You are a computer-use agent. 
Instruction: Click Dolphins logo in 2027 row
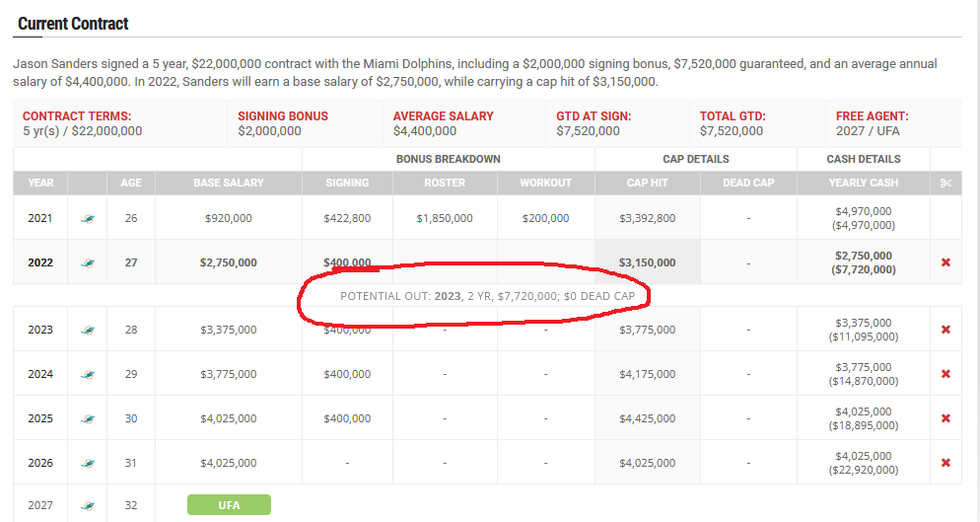[88, 505]
